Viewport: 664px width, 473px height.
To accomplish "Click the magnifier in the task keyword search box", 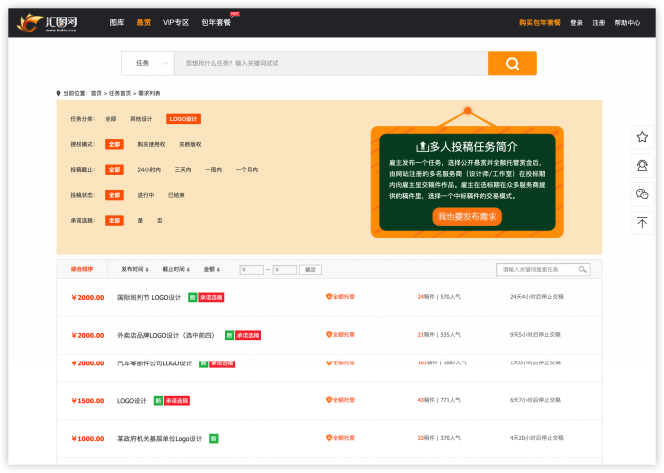I will (x=582, y=269).
